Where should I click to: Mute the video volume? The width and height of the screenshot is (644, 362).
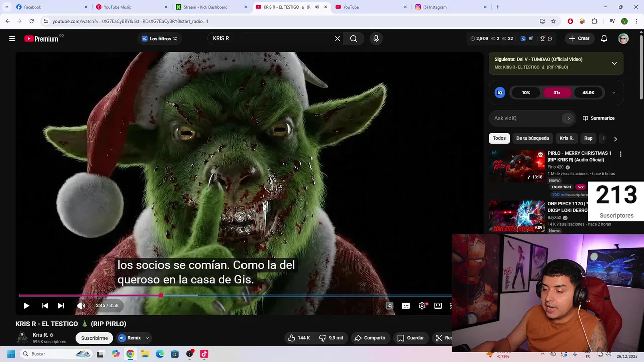tap(81, 306)
